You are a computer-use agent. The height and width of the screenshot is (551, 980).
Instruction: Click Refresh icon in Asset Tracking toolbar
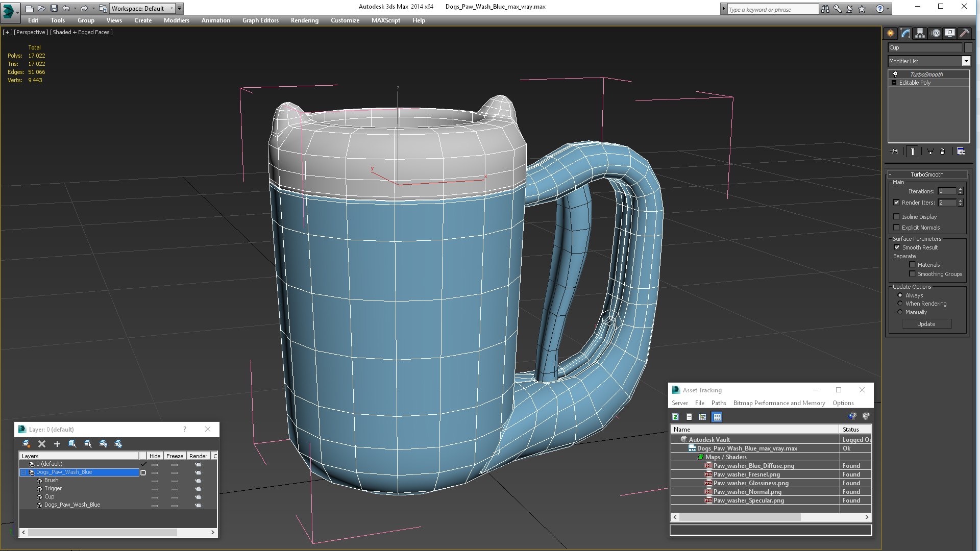pyautogui.click(x=675, y=417)
